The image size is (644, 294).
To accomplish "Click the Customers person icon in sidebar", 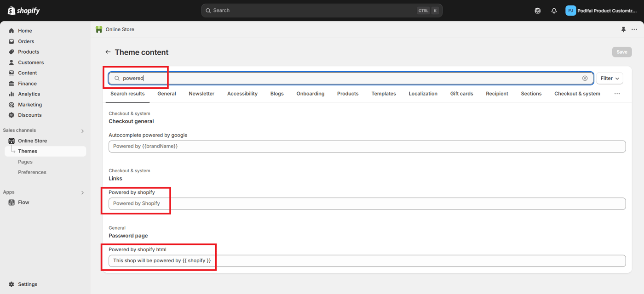I will pyautogui.click(x=11, y=62).
